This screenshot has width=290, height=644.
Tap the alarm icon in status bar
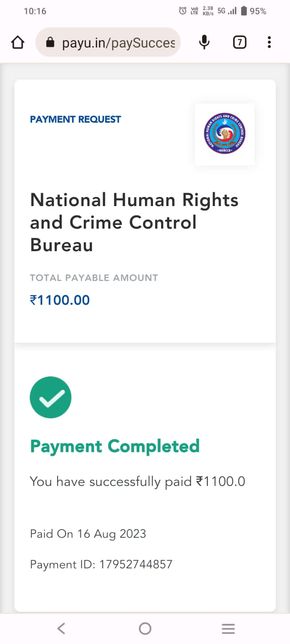[182, 11]
